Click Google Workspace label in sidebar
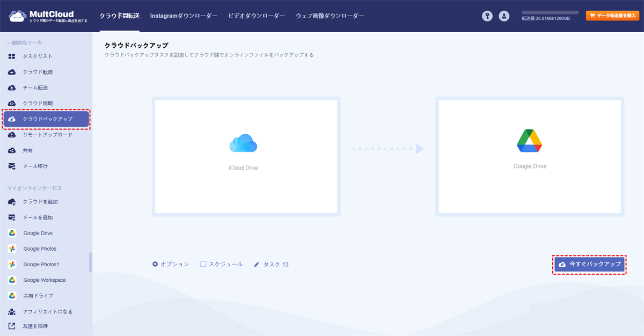This screenshot has height=336, width=644. tap(45, 280)
